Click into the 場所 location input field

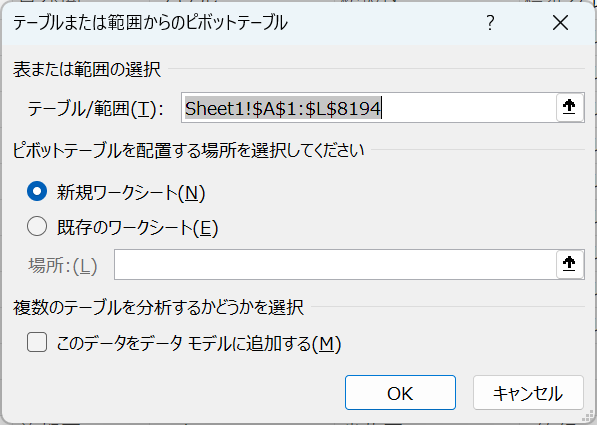pyautogui.click(x=335, y=264)
